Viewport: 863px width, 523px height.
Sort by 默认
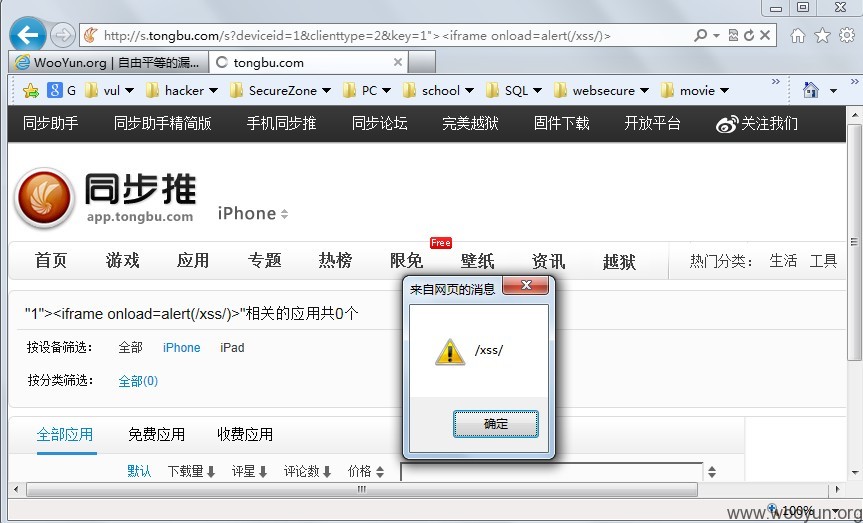(x=139, y=471)
